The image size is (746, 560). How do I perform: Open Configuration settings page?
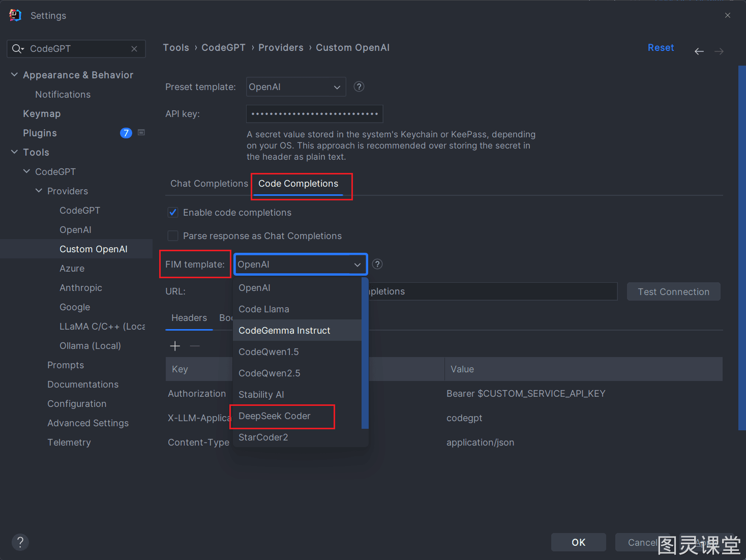pyautogui.click(x=77, y=403)
